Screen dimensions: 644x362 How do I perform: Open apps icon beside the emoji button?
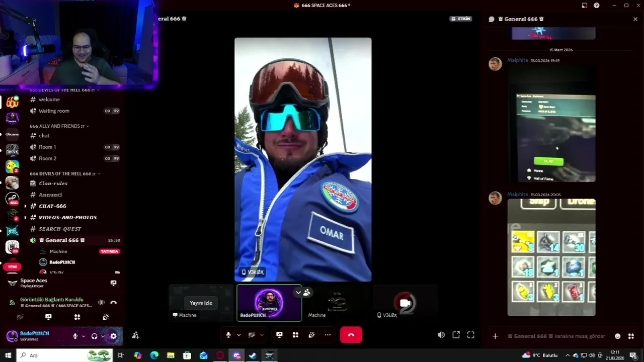(631, 336)
